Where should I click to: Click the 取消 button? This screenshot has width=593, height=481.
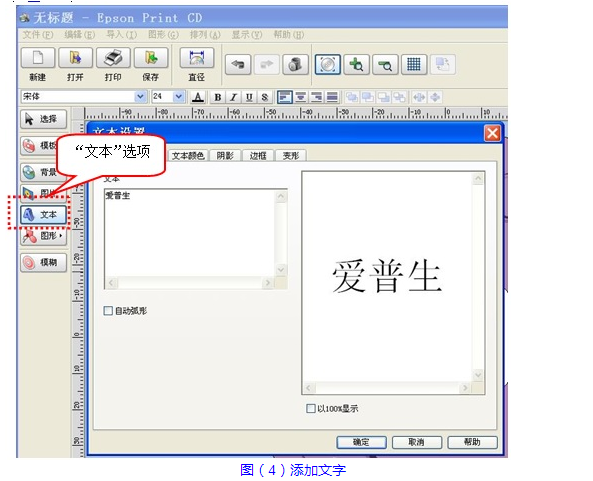[x=417, y=442]
